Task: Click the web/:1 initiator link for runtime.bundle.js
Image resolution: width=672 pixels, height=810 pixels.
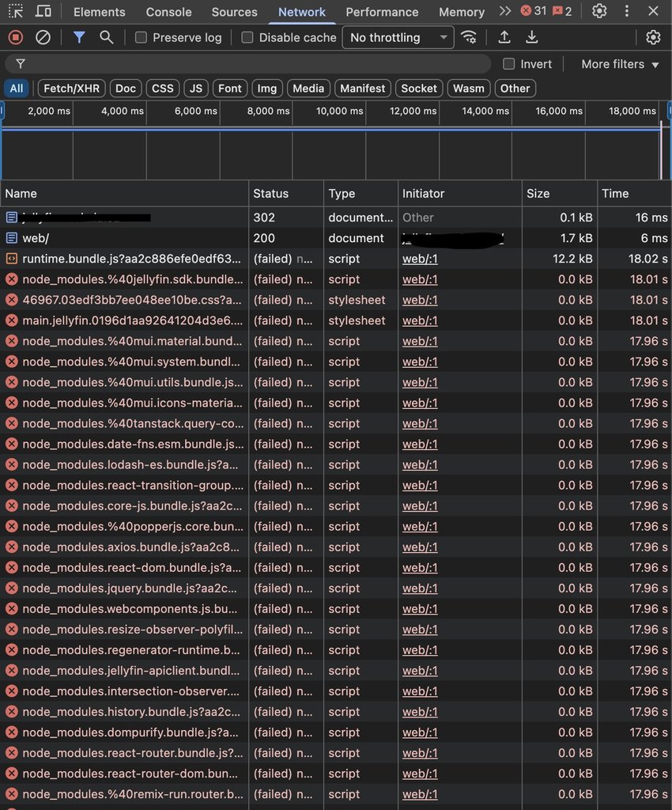Action: (420, 259)
